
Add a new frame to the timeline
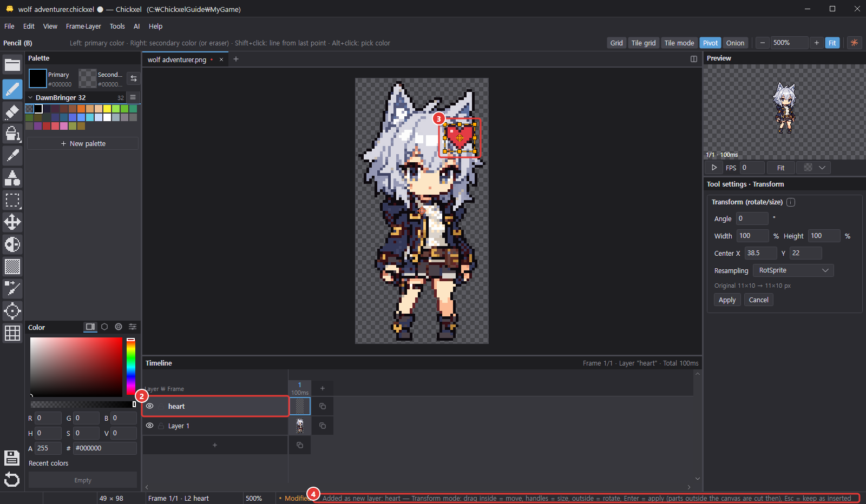click(x=323, y=388)
